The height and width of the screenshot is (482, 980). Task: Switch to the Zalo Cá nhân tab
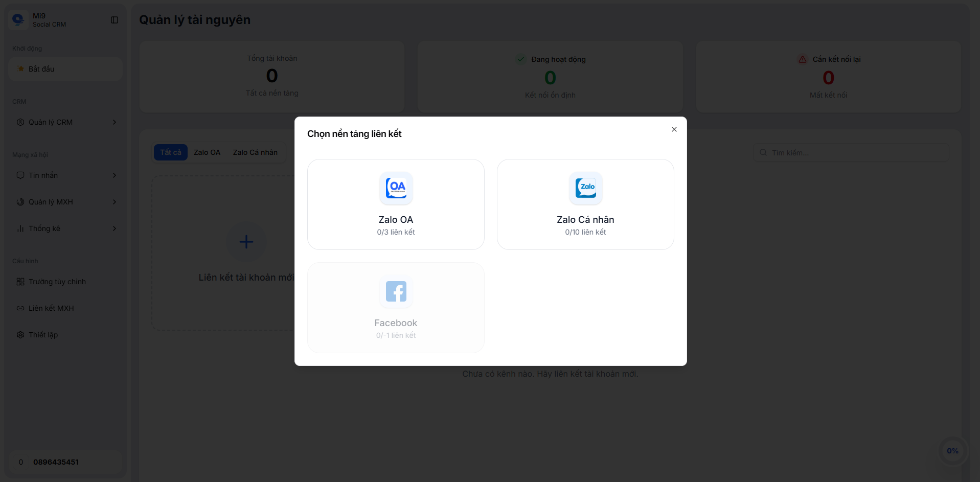255,152
